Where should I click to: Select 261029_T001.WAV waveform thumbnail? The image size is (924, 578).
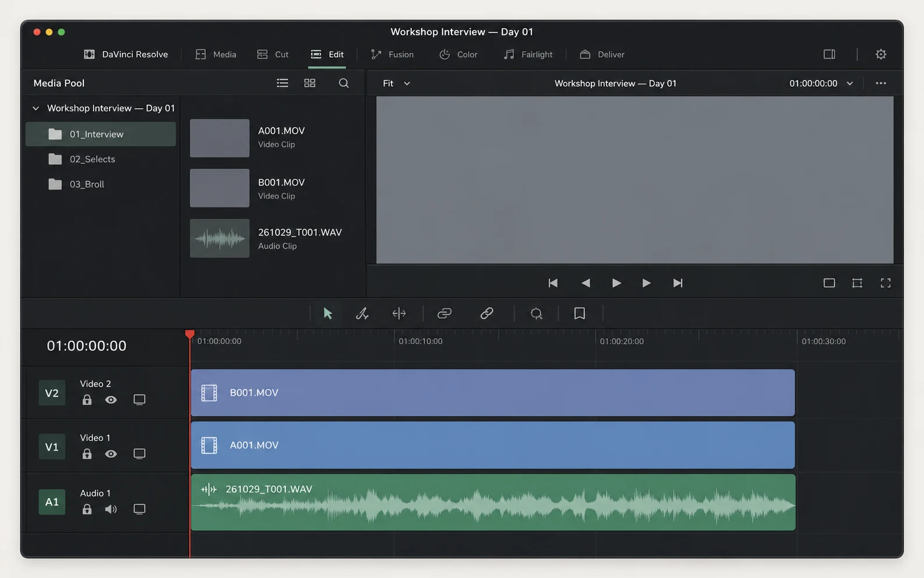220,238
